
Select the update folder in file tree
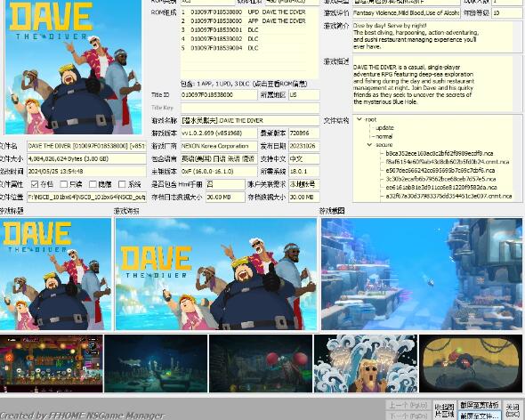tap(384, 128)
